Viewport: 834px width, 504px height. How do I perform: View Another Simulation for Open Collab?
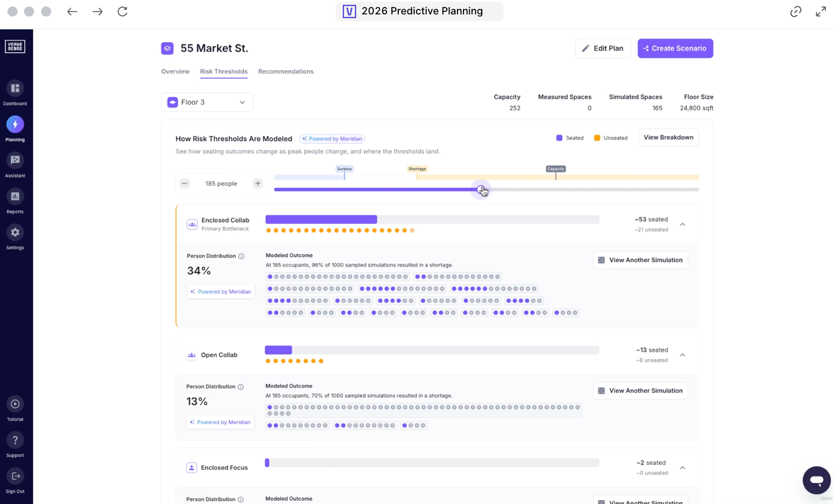640,391
